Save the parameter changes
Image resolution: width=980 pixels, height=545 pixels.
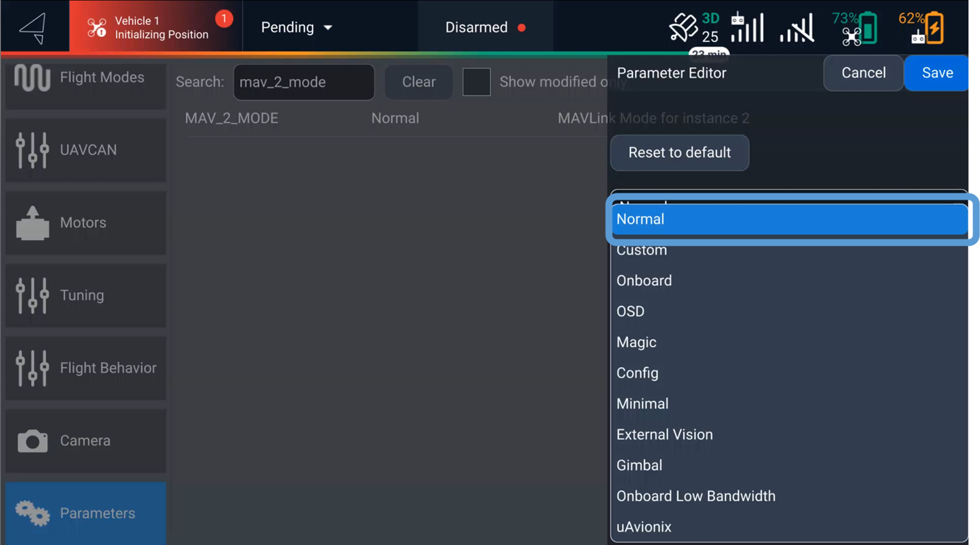point(937,73)
